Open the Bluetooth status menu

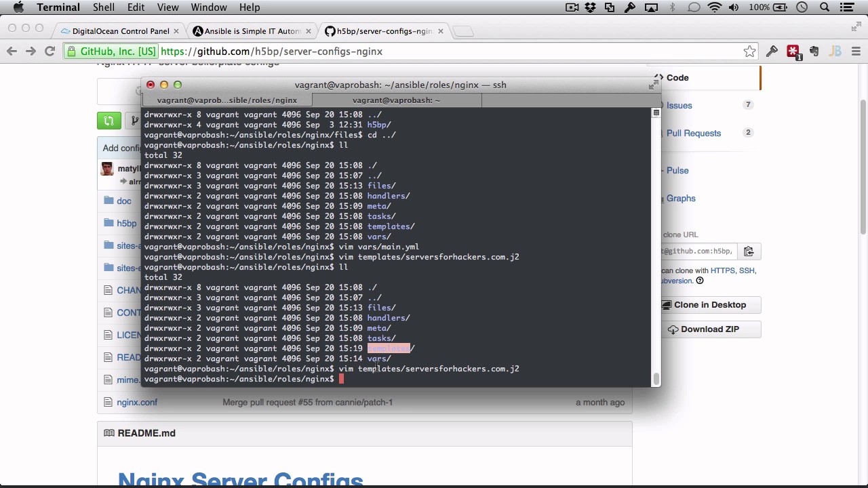[x=673, y=7]
